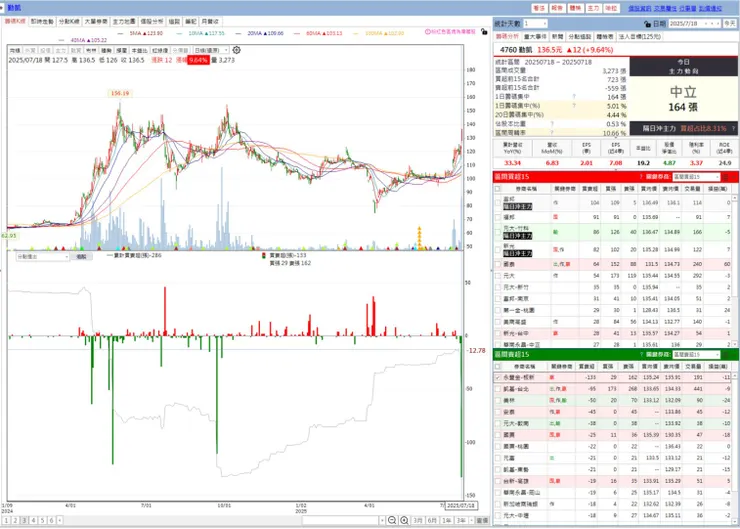Set chart range to 3年
This screenshot has width=740, height=529.
(x=461, y=521)
